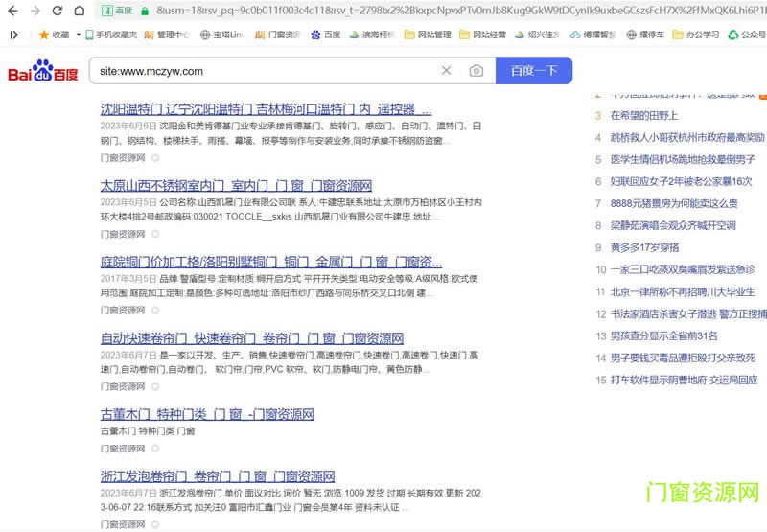Click the green lock security icon
The image size is (767, 532).
[x=145, y=11]
